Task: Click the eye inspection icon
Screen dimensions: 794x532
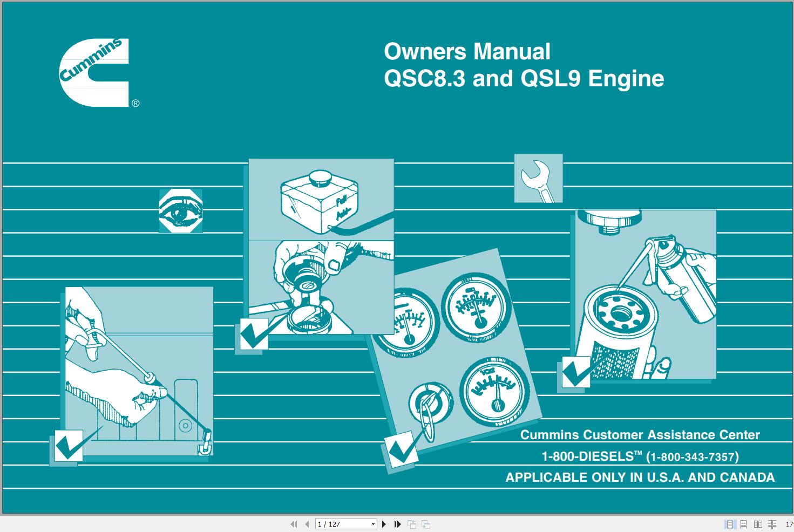Action: 181,211
